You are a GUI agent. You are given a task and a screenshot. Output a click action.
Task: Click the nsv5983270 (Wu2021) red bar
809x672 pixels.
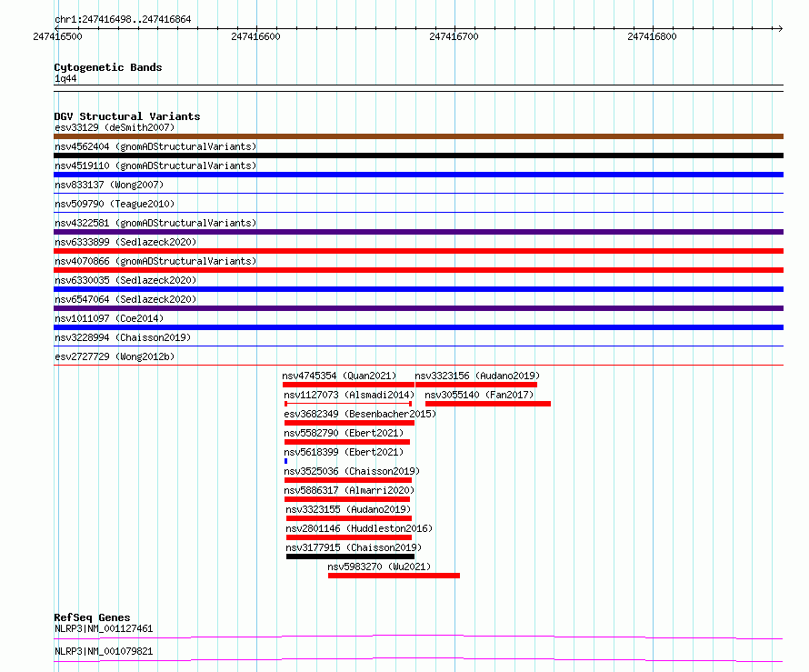pos(394,576)
